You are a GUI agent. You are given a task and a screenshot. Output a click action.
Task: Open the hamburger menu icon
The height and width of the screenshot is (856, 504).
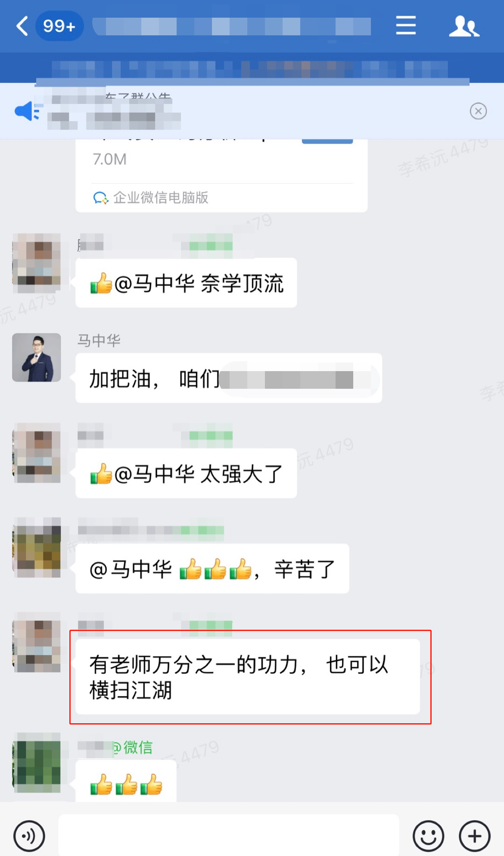point(406,25)
